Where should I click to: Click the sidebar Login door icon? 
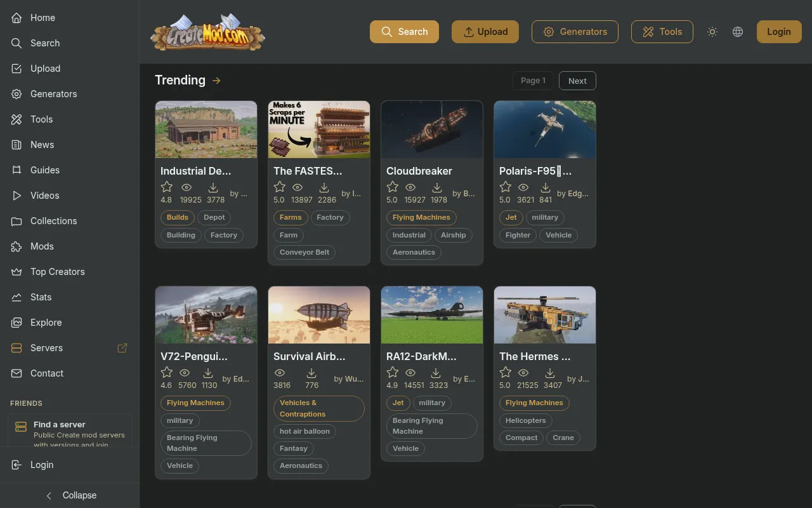(16, 465)
